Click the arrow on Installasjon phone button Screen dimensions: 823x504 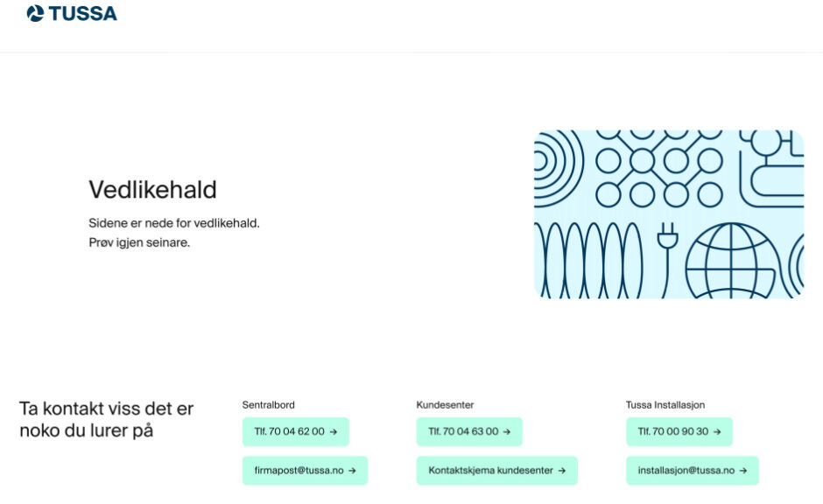tap(717, 431)
